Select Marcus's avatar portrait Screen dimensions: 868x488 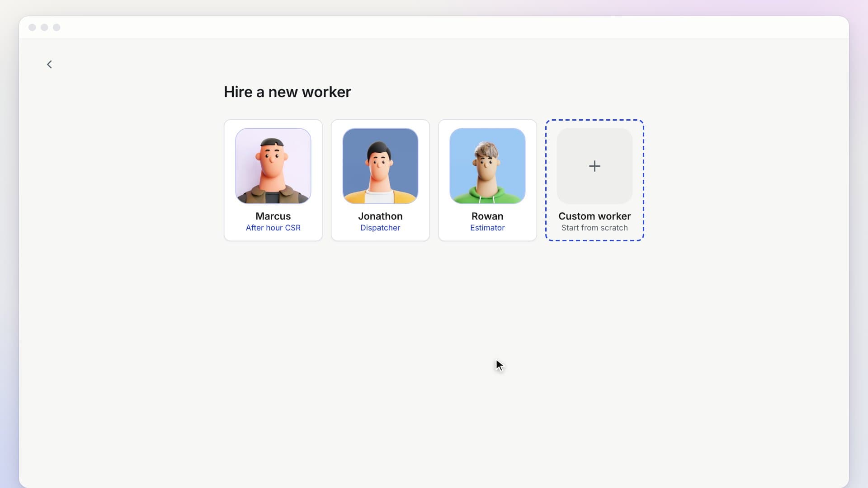click(273, 166)
